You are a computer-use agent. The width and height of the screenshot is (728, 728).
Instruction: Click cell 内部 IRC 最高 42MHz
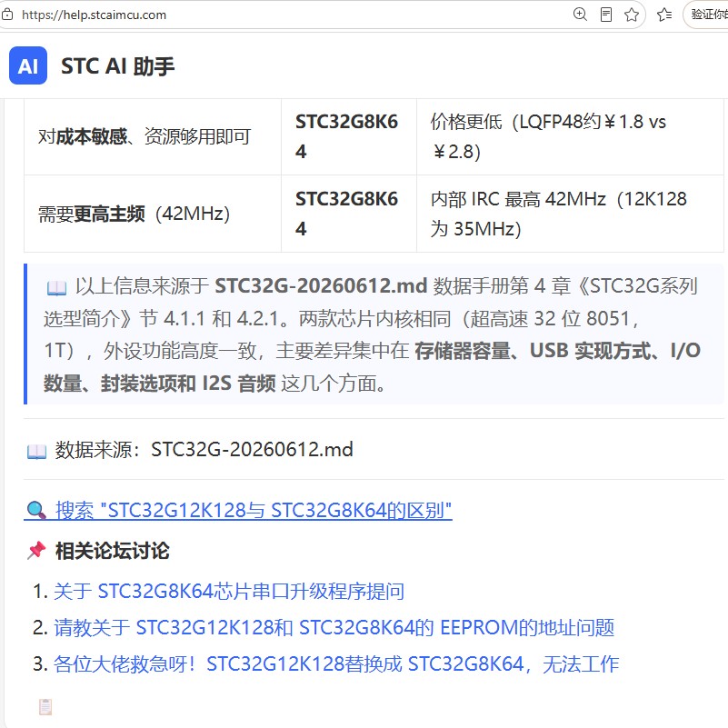click(570, 214)
